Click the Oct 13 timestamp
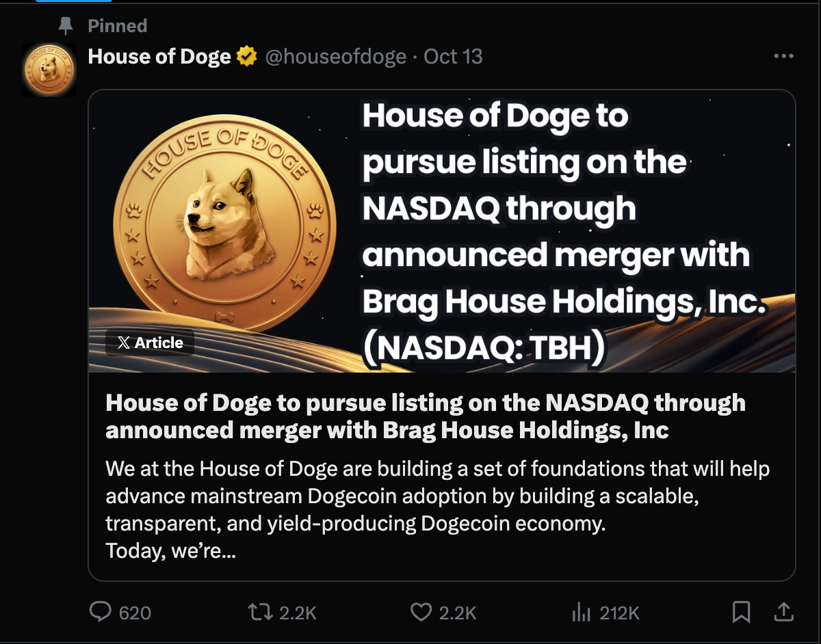This screenshot has height=644, width=821. click(x=453, y=57)
